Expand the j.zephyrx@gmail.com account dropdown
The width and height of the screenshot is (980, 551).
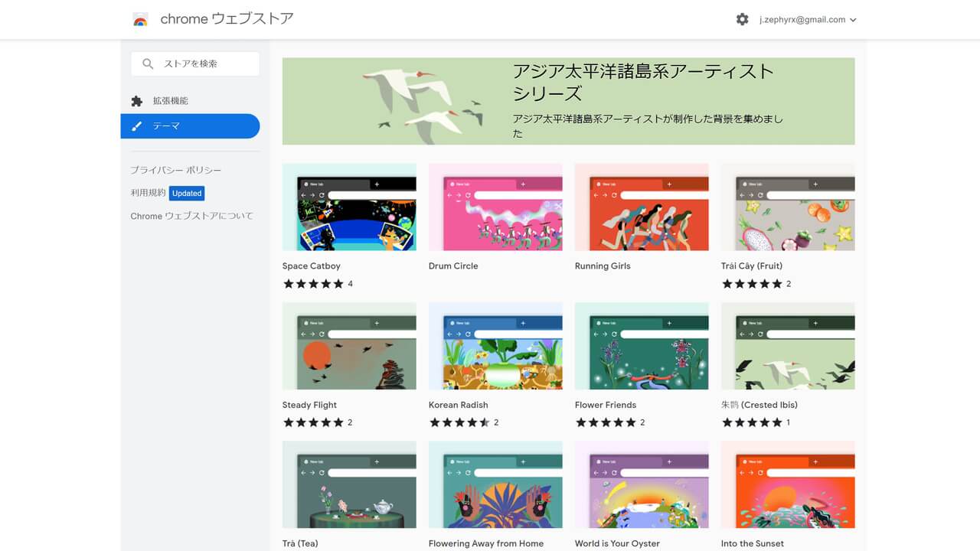tap(853, 20)
